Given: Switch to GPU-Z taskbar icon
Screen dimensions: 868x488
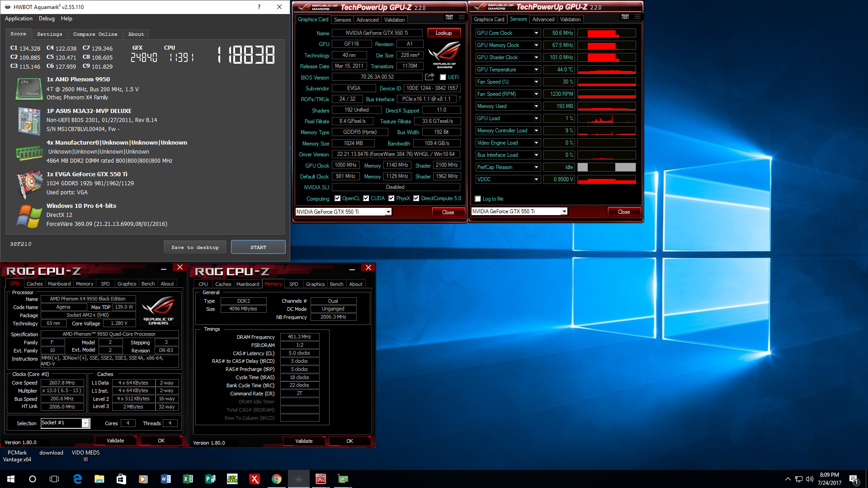Looking at the screenshot, I should (x=343, y=479).
